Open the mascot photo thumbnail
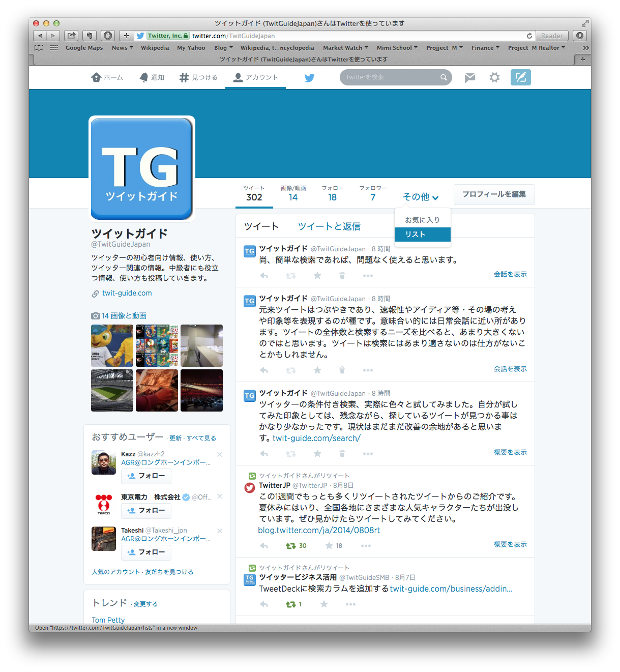Screen dimensions: 620x672 click(x=112, y=345)
